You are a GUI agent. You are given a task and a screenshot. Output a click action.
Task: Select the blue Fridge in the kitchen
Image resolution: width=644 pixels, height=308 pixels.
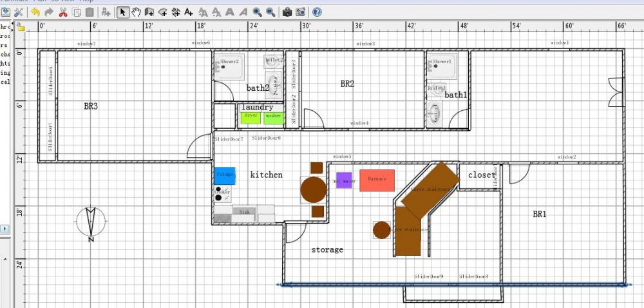pyautogui.click(x=224, y=175)
